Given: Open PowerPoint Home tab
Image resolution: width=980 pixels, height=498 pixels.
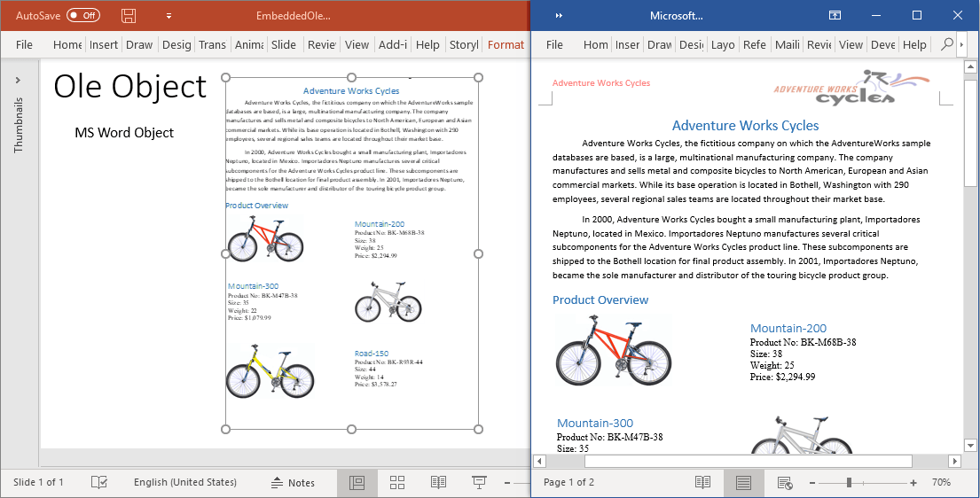Looking at the screenshot, I should (67, 44).
